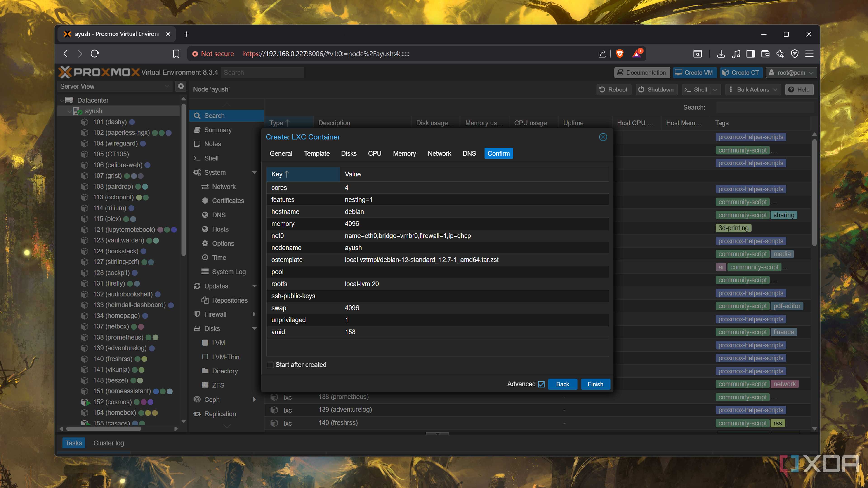Open the Shell entry in node menu
Image resolution: width=868 pixels, height=488 pixels.
(211, 158)
